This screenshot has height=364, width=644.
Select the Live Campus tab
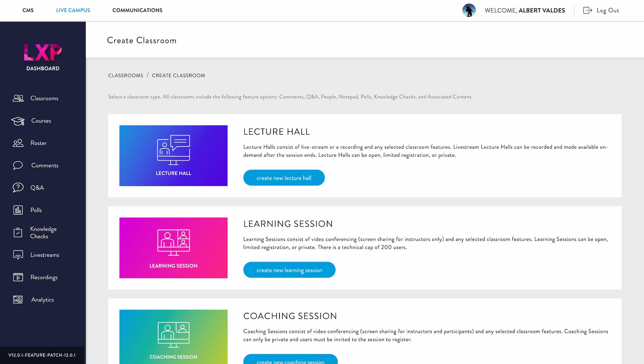73,10
